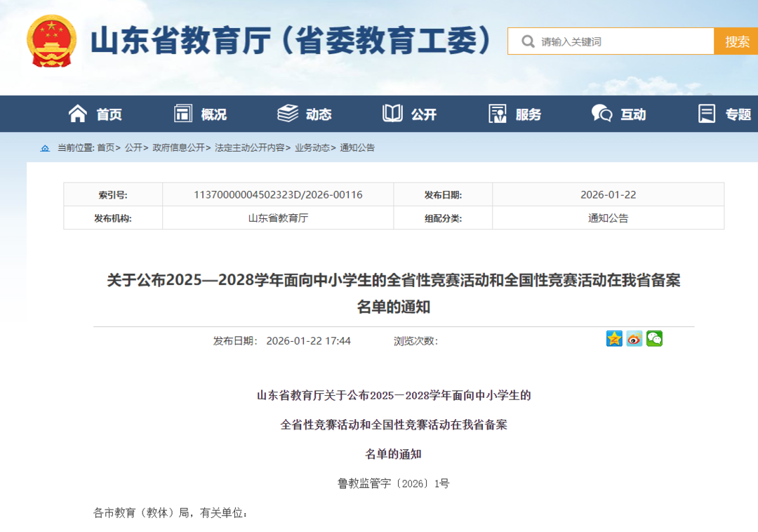Click the magnifier icon in search box
Viewport: 758px width, 532px height.
click(528, 42)
